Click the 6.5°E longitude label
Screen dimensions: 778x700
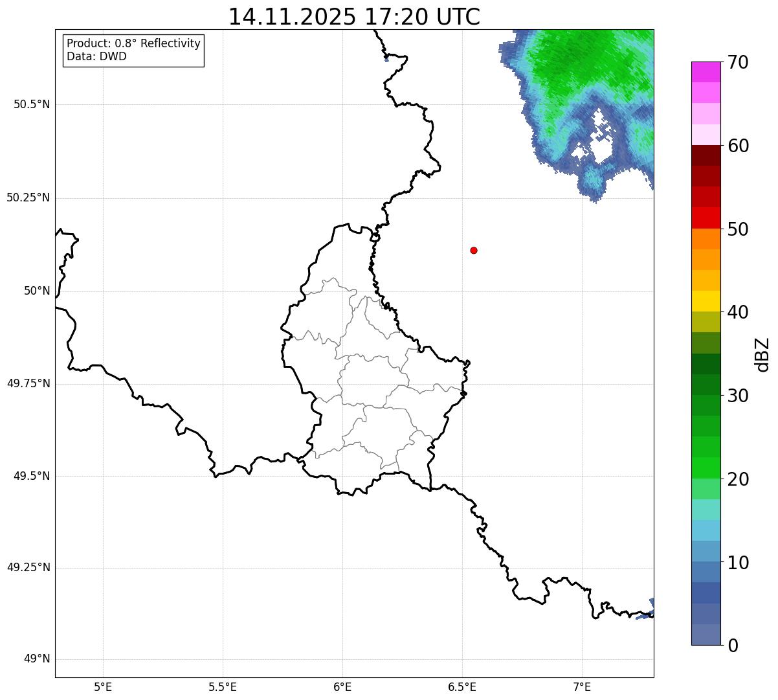[x=462, y=686]
